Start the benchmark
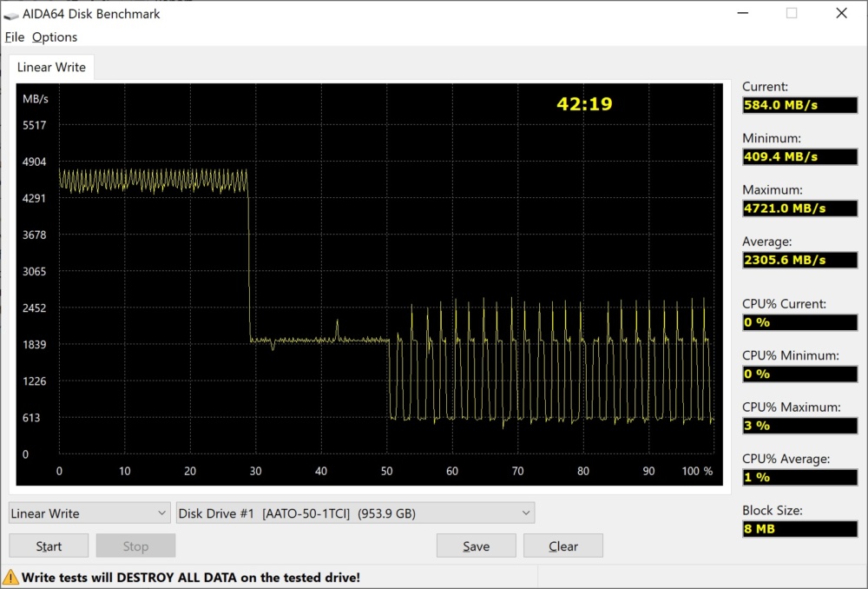 (x=49, y=546)
